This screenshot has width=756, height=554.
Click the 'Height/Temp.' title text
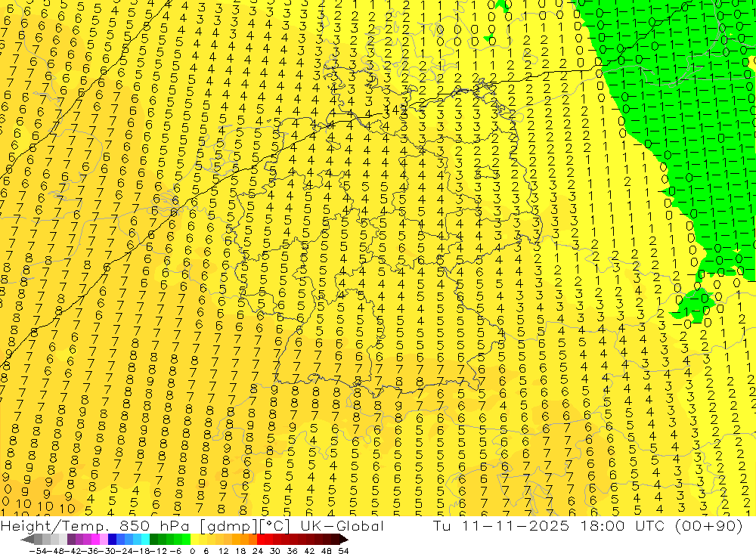point(53,526)
